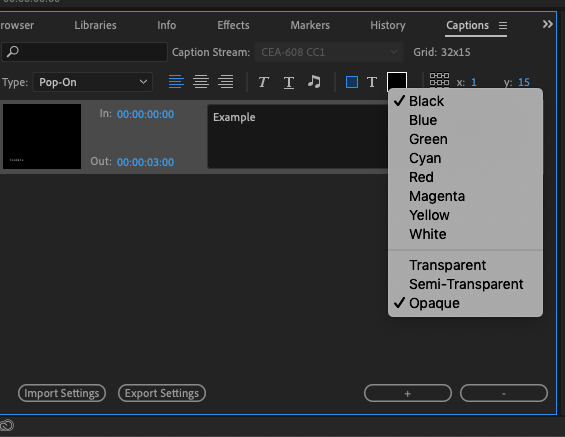Select text color mode T icon

click(x=372, y=82)
